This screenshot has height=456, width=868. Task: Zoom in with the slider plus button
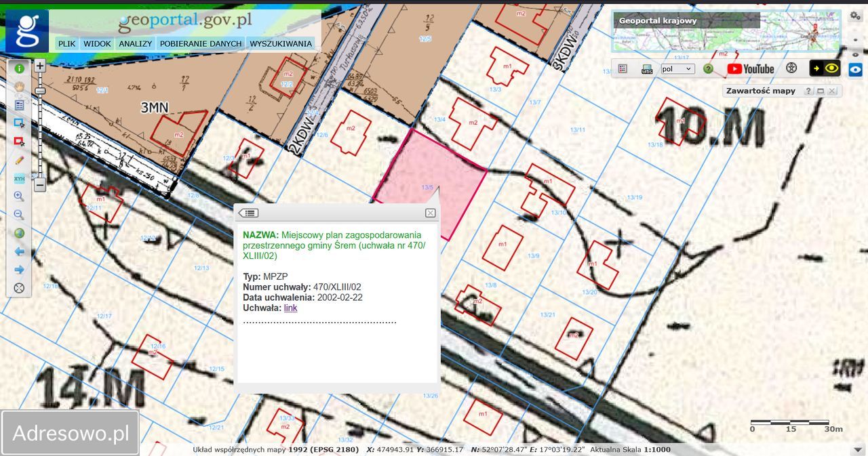pos(40,66)
